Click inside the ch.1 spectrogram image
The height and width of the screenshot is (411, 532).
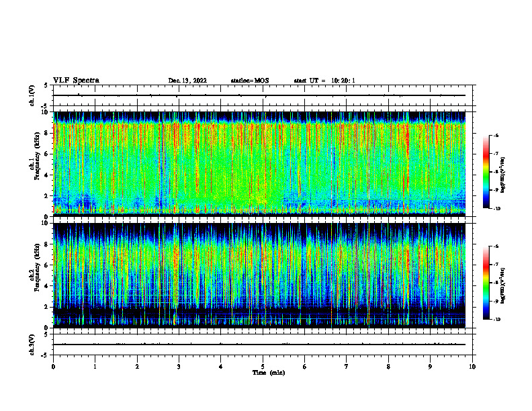pyautogui.click(x=259, y=164)
